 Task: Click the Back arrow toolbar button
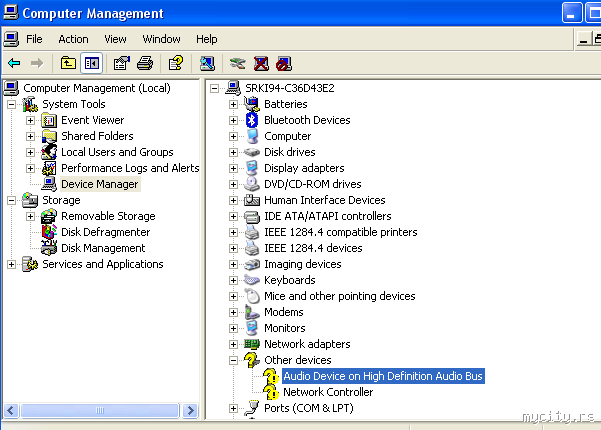pos(14,63)
